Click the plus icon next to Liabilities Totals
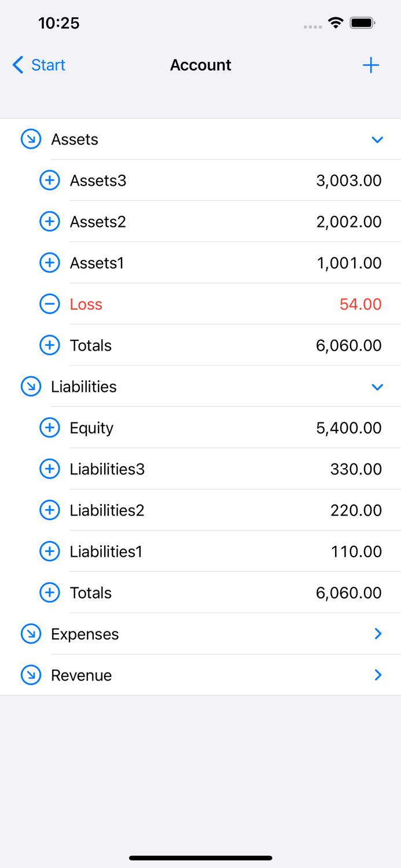This screenshot has height=868, width=401. (50, 593)
